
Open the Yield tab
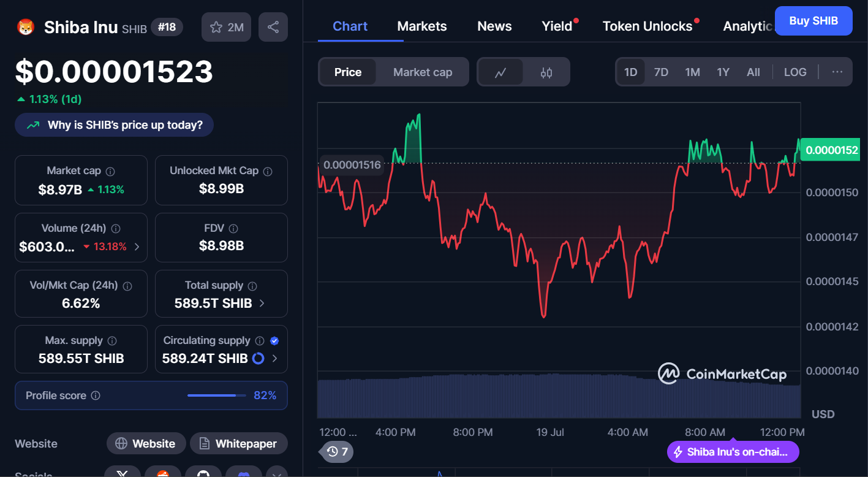[557, 26]
